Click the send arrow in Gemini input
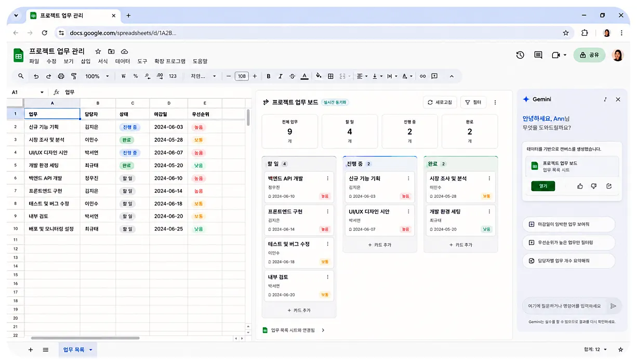637x364 pixels. coord(613,306)
